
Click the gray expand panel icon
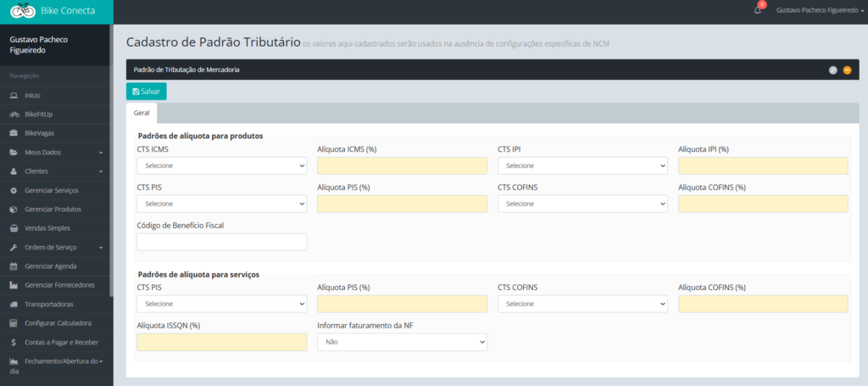coord(832,70)
